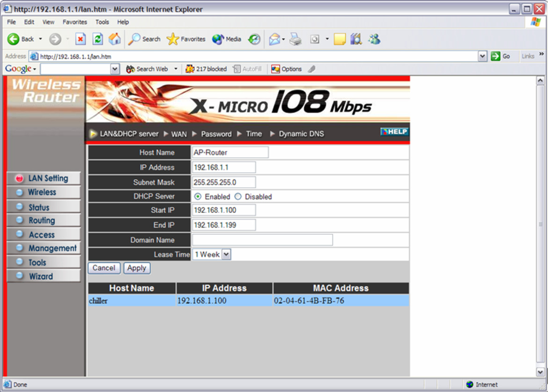Open the Lease Time dropdown showing 1 Week
The width and height of the screenshot is (548, 392).
(x=212, y=254)
